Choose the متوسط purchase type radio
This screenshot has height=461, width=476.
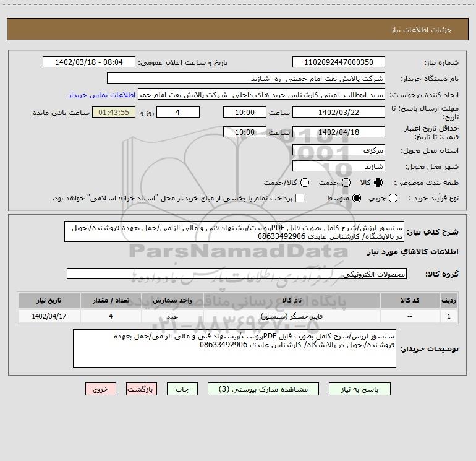click(357, 198)
